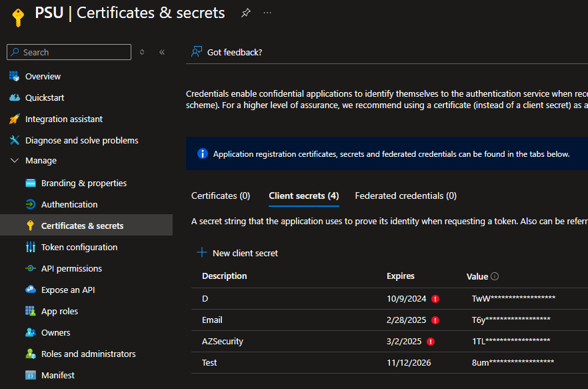The image size is (588, 389).
Task: Open Roles and administrators page
Action: 89,354
